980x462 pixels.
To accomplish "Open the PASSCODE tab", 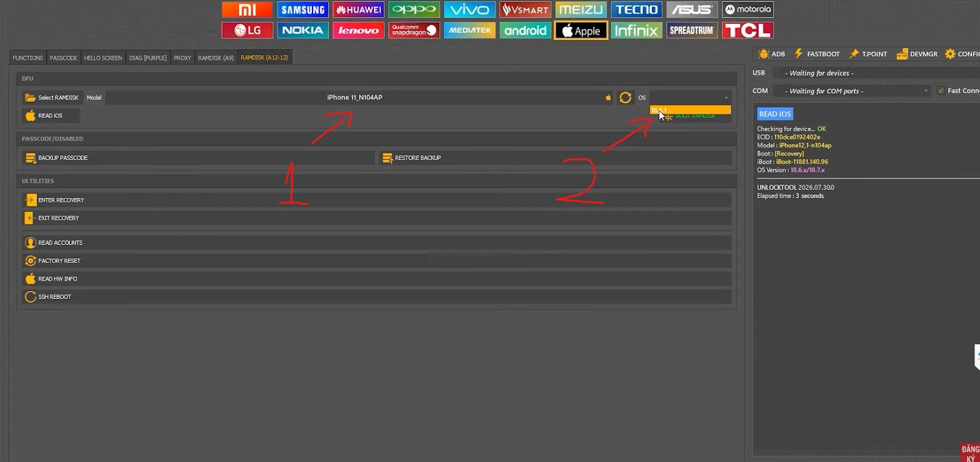I will pyautogui.click(x=63, y=58).
